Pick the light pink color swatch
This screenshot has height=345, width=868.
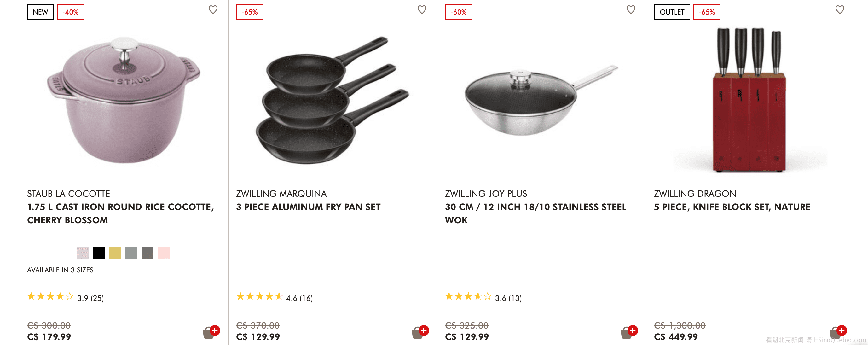[x=164, y=253]
